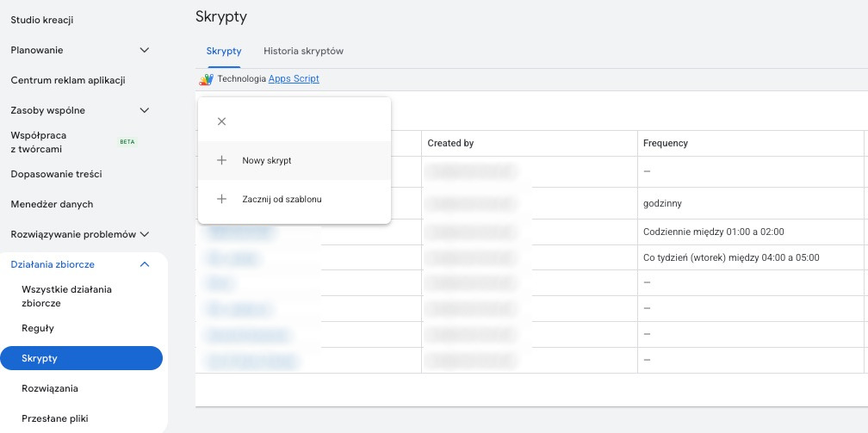Click the BETA badge next to Współpraca z twórcami

[127, 142]
